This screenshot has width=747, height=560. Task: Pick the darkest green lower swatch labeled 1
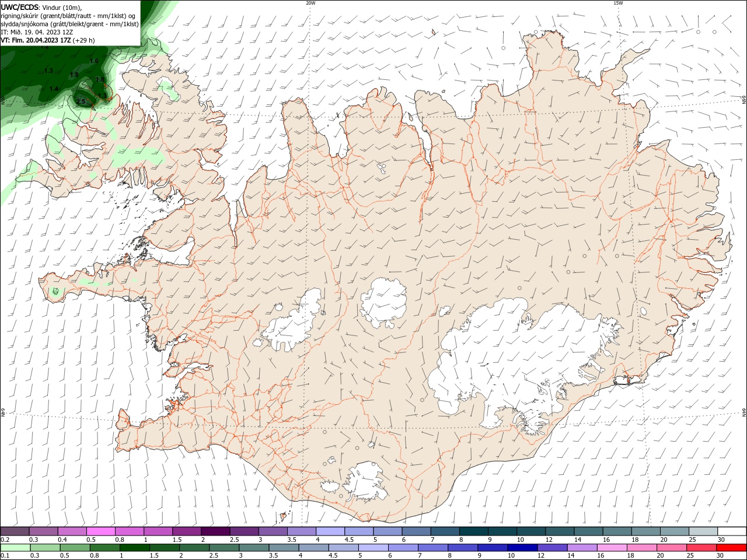[134, 548]
